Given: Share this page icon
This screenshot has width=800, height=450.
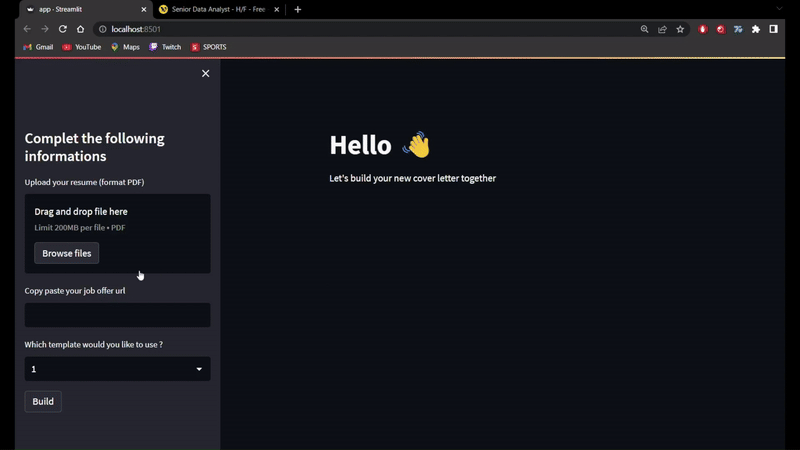Looking at the screenshot, I should coord(662,29).
